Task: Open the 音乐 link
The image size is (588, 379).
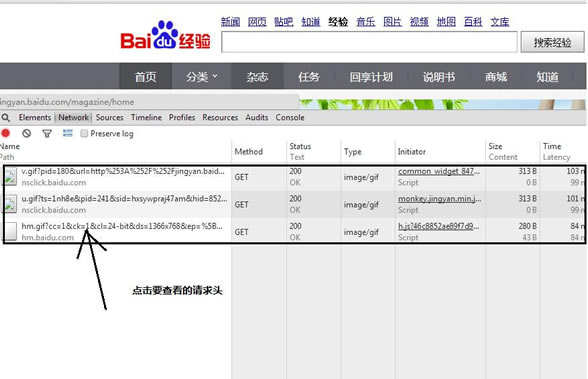Action: (366, 22)
